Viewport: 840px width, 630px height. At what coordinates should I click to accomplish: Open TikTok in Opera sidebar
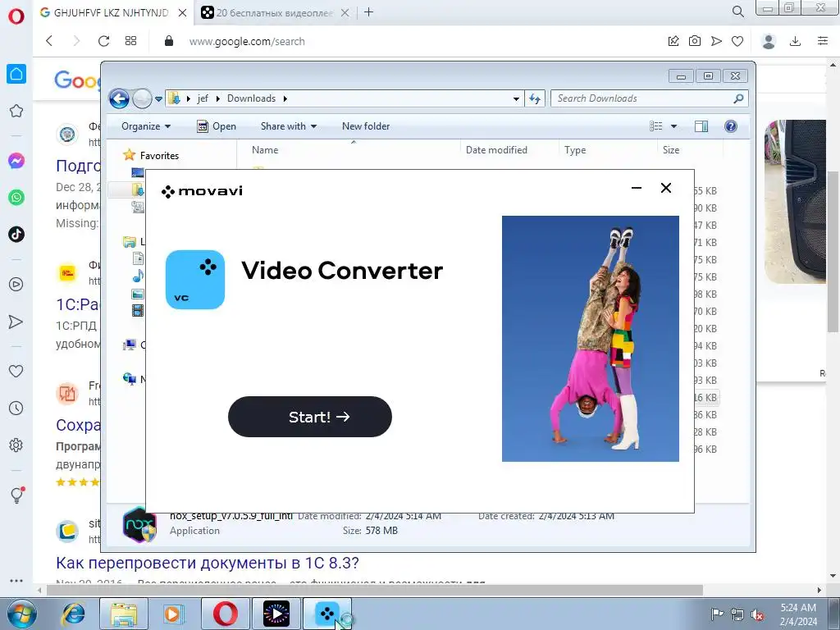[x=16, y=234]
